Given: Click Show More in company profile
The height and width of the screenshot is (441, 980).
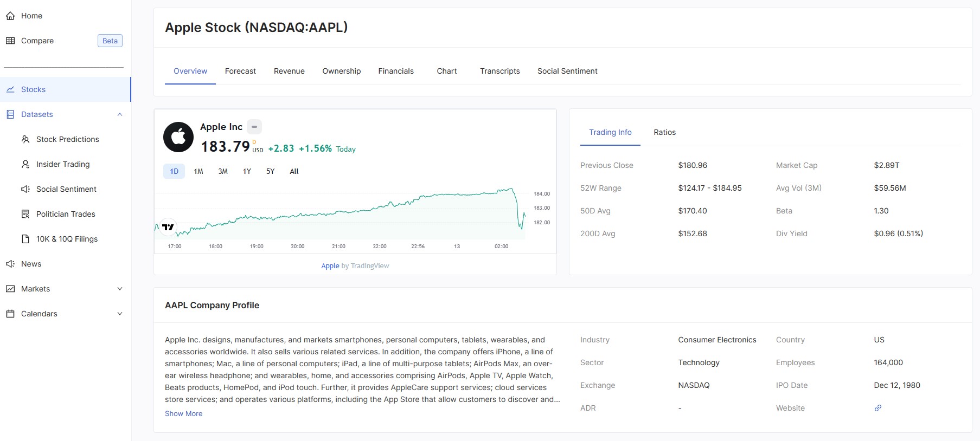Looking at the screenshot, I should click(x=184, y=413).
